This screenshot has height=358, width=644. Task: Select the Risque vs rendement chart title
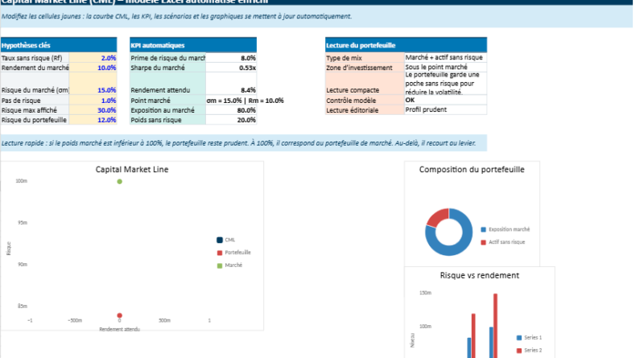tap(479, 275)
